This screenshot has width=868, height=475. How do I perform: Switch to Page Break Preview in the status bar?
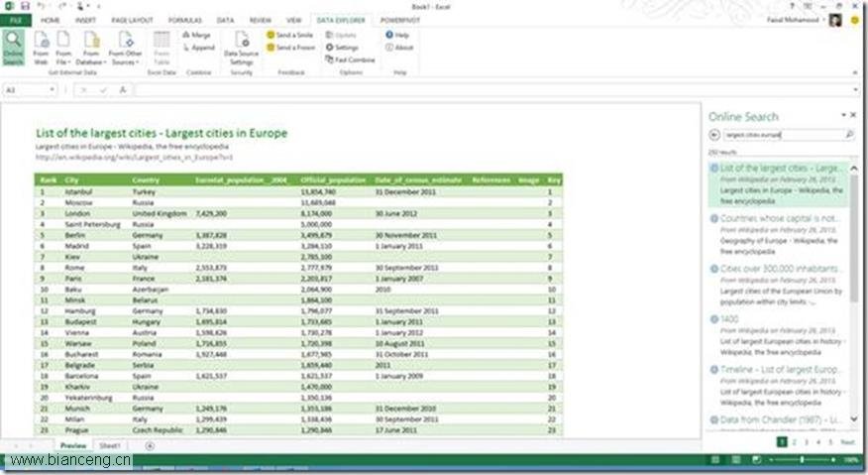coord(756,459)
